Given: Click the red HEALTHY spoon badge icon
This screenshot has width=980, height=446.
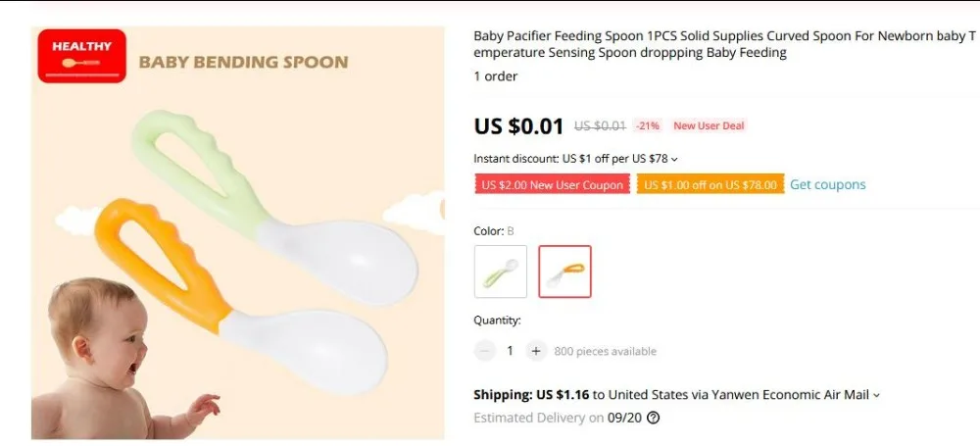Looking at the screenshot, I should coord(82,56).
